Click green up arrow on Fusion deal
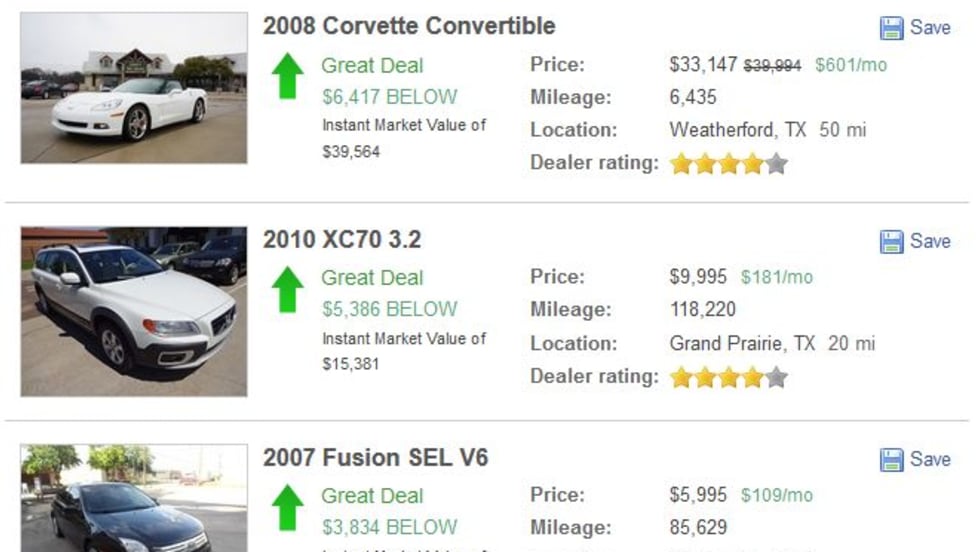Screen dimensions: 980x552 [x=288, y=507]
